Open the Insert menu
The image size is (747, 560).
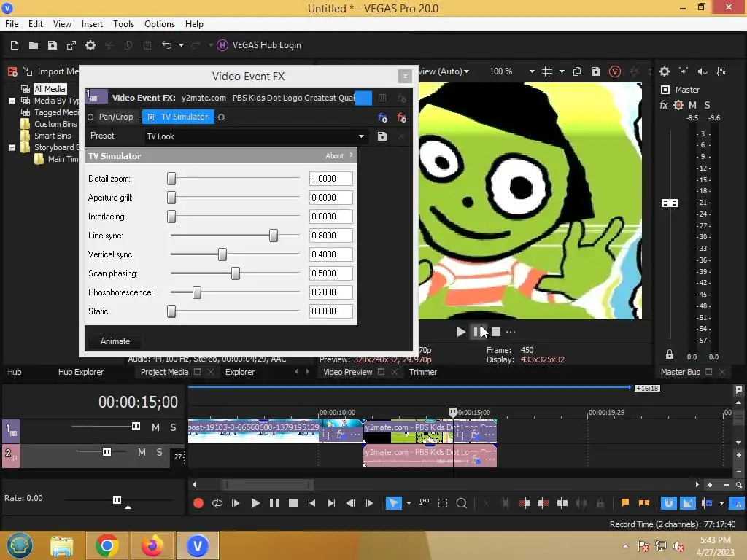click(92, 24)
